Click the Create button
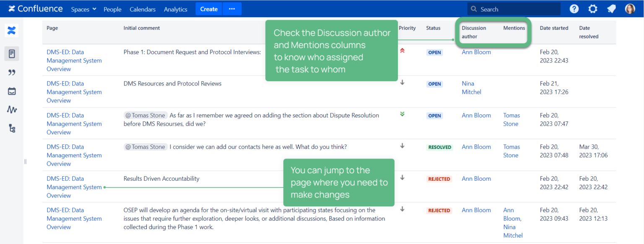The image size is (644, 244). pos(208,8)
